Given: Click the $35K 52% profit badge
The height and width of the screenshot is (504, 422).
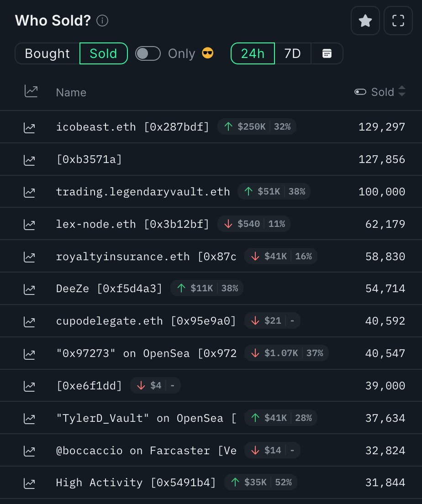Looking at the screenshot, I should (260, 482).
